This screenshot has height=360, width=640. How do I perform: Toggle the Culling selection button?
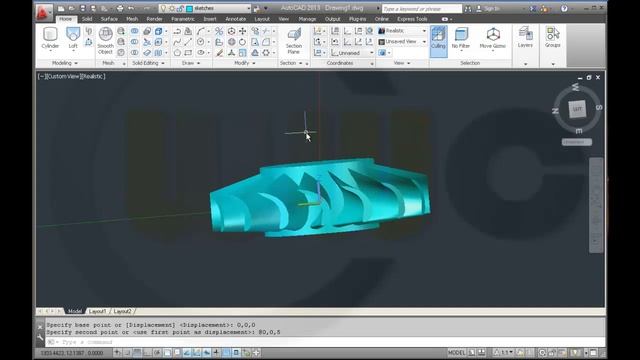tap(438, 41)
